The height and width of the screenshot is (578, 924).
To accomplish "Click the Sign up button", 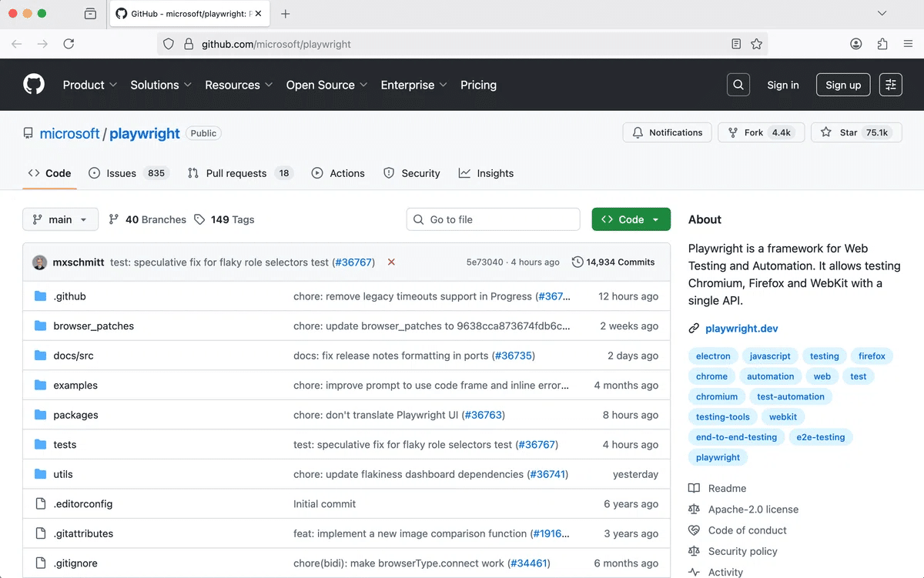I will pos(842,85).
